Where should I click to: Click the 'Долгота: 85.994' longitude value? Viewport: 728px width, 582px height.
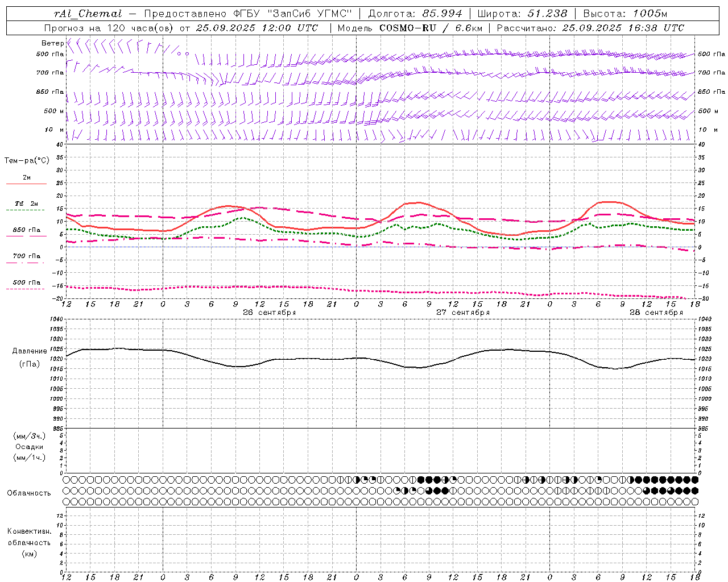415,14
